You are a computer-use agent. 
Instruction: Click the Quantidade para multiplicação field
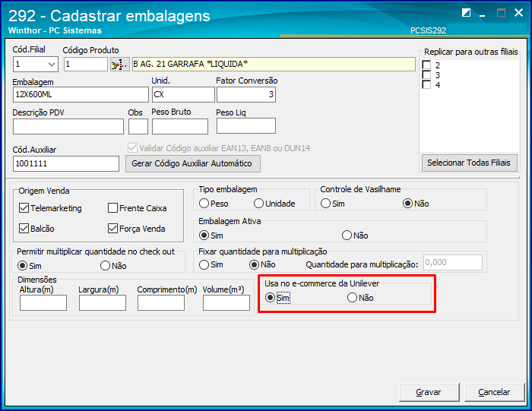pyautogui.click(x=453, y=262)
